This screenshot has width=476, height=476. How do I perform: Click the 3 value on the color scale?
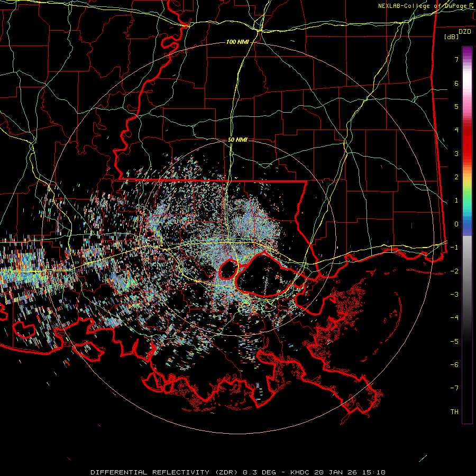[x=456, y=153]
